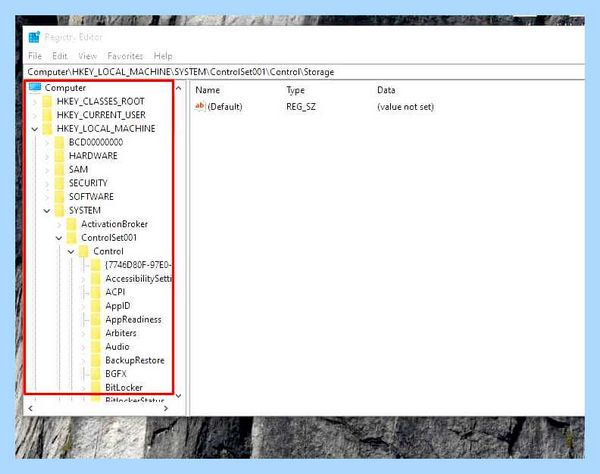Click the Name column header
The width and height of the screenshot is (600, 474).
(208, 90)
